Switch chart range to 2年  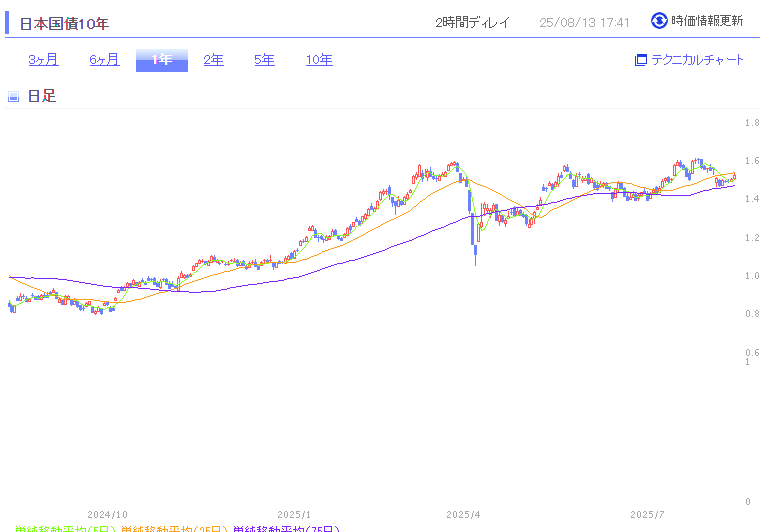tap(213, 60)
